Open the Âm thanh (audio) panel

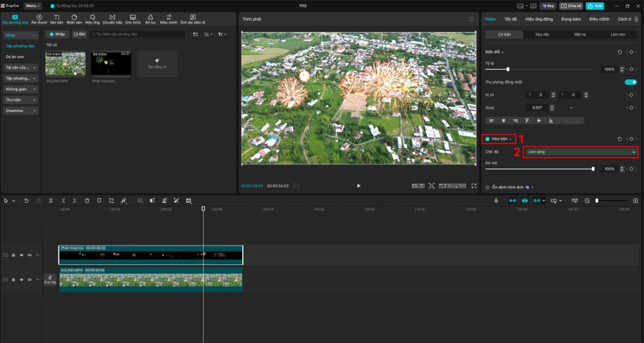coord(40,19)
